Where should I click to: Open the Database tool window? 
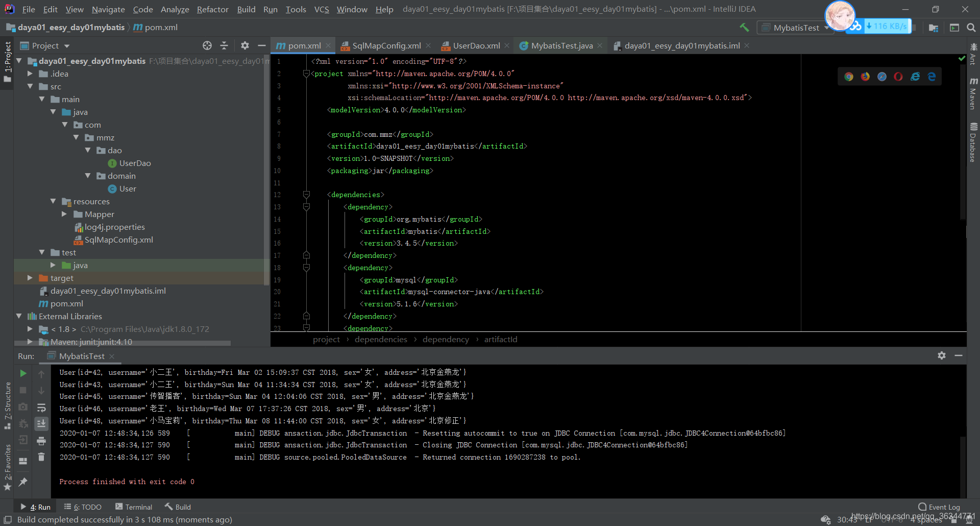tap(973, 142)
